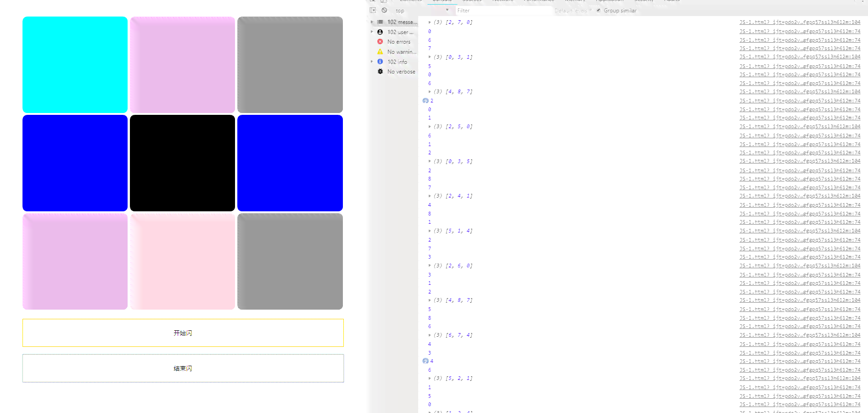This screenshot has height=413, width=868.
Task: Expand the logged array [5, 1, 4]
Action: [429, 231]
